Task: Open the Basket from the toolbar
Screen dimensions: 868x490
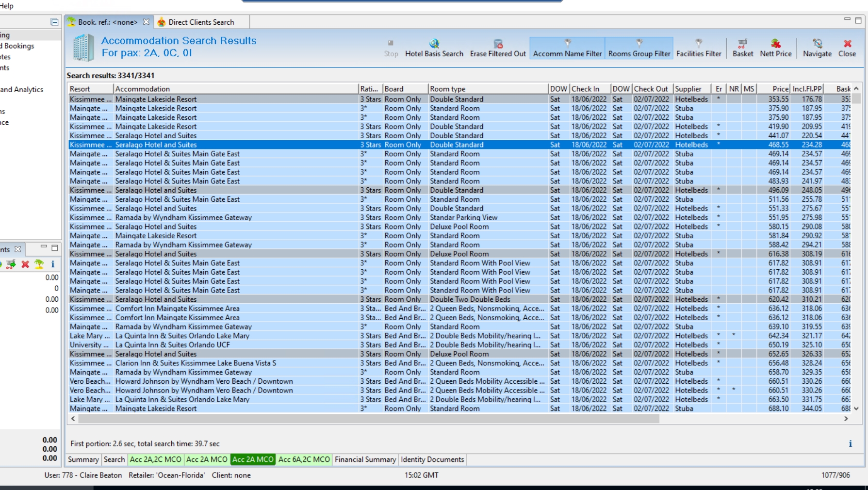Action: [x=742, y=48]
